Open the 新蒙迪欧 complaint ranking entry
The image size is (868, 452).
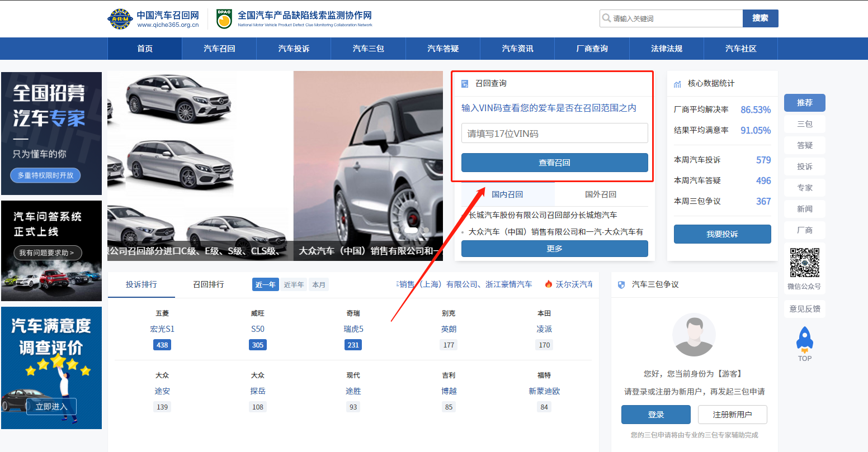[x=544, y=391]
